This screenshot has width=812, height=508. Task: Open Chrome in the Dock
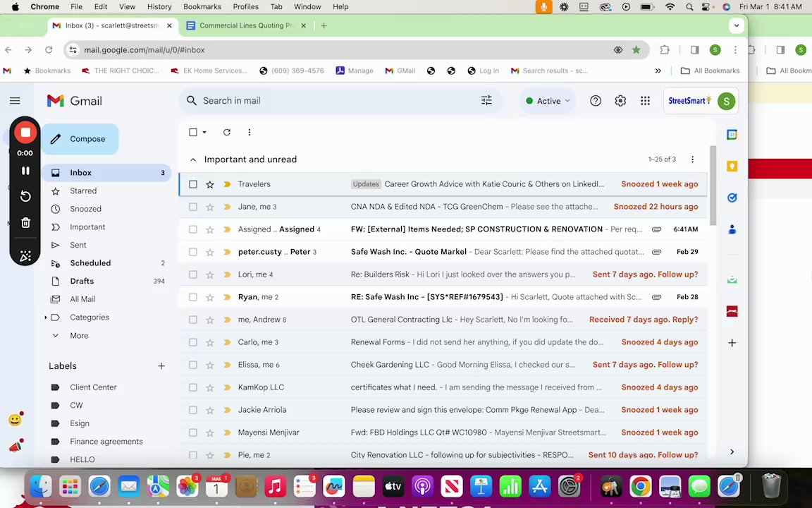click(x=641, y=487)
